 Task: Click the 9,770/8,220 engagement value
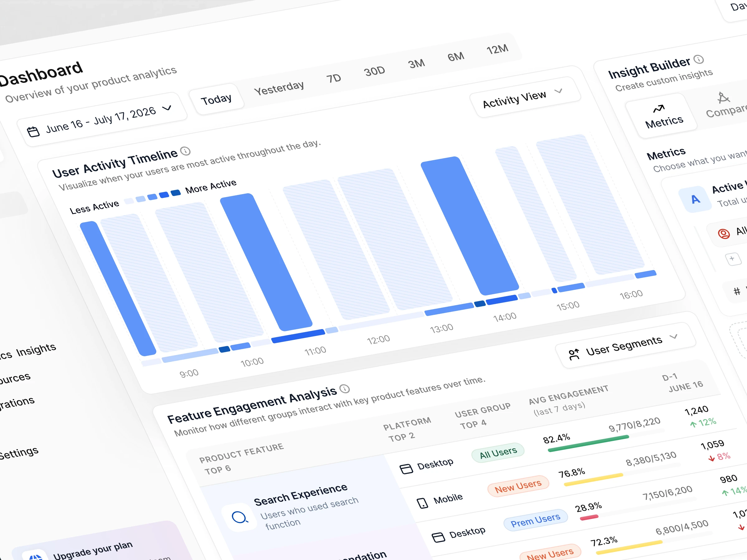click(634, 424)
